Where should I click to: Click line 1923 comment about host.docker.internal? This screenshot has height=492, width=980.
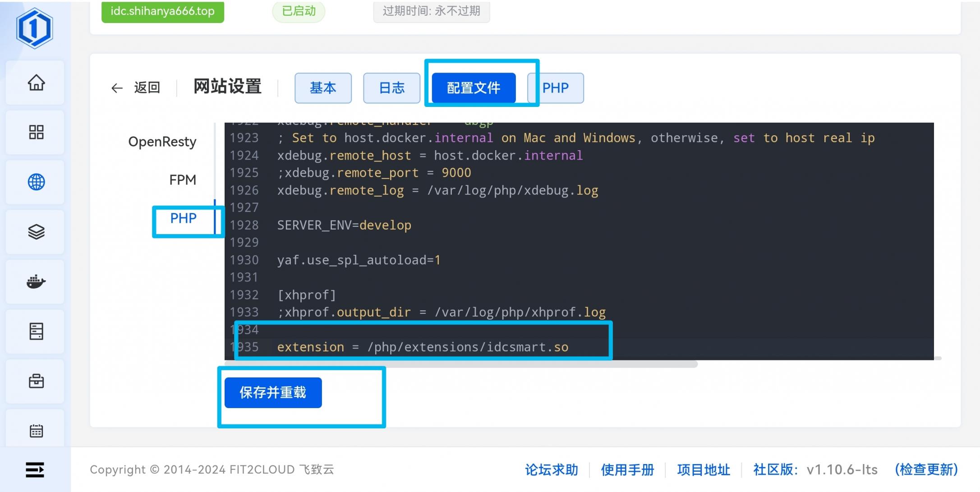click(576, 138)
